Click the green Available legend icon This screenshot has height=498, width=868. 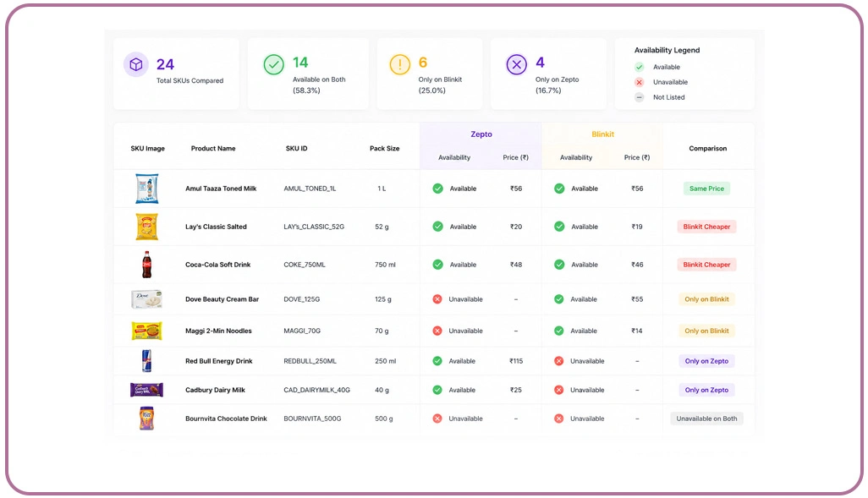click(640, 67)
